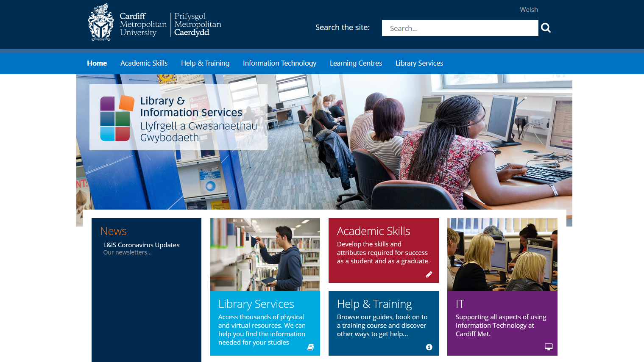This screenshot has height=362, width=644.
Task: Open the Academic Skills menu
Action: (x=144, y=63)
